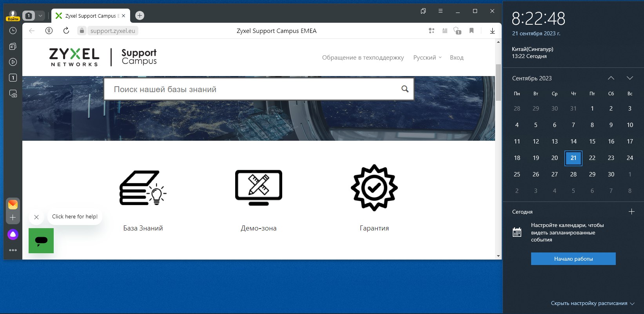Select the Zyxel Support Campus tab

[x=90, y=16]
